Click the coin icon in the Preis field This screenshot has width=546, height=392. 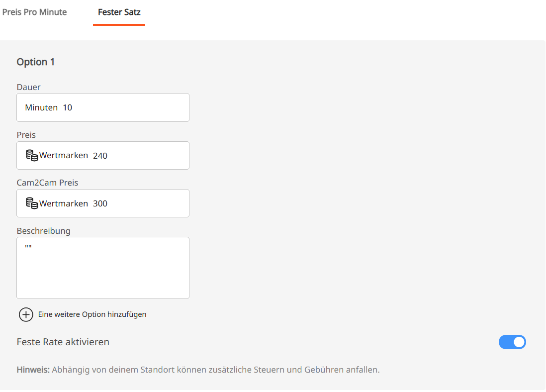pyautogui.click(x=32, y=155)
